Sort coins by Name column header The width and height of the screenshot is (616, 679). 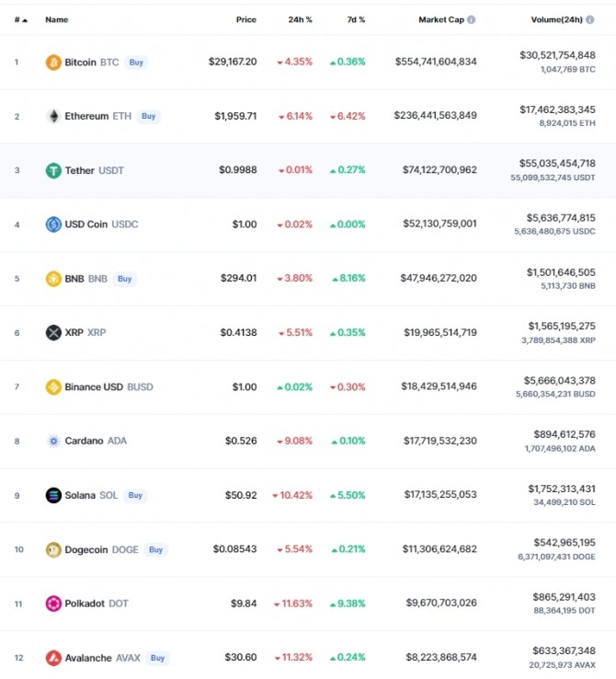pos(57,19)
